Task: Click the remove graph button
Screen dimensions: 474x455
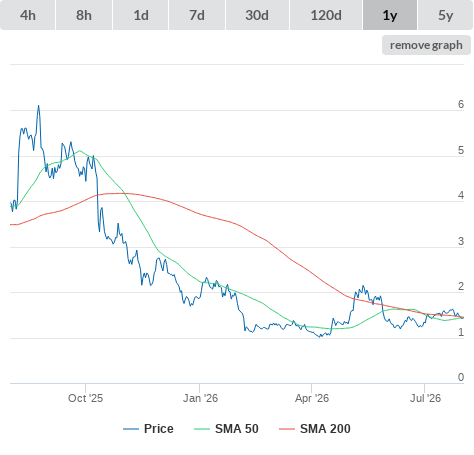Action: tap(426, 45)
